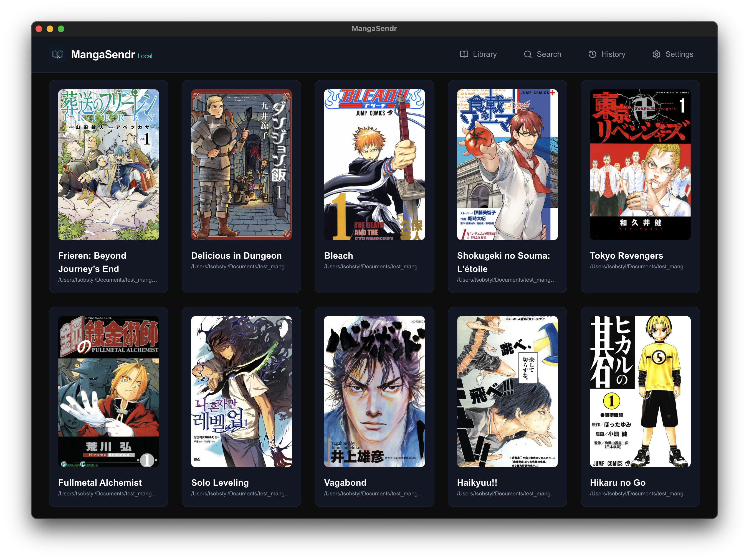The width and height of the screenshot is (749, 560).
Task: Click the Tokyo Revengers title text
Action: tap(626, 256)
